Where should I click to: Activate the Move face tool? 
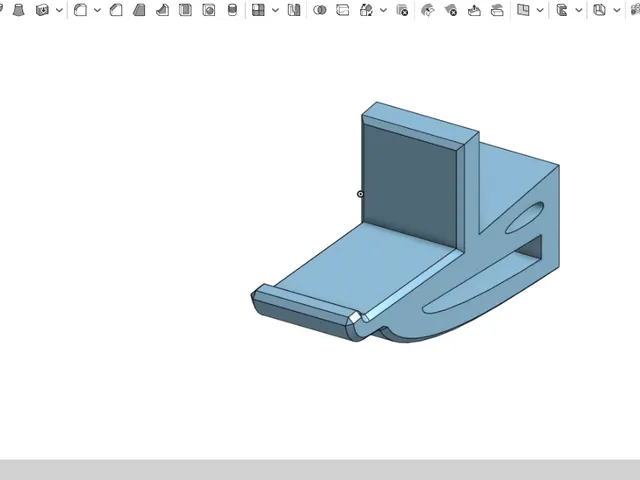coord(474,10)
